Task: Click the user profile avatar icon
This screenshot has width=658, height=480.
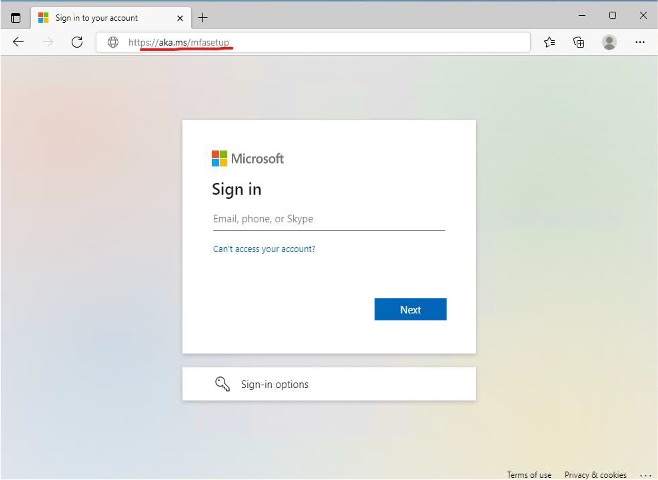Action: pos(609,42)
